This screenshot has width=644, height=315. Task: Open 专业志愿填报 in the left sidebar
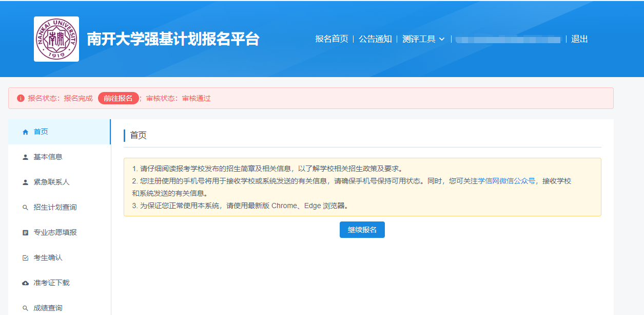(x=59, y=232)
